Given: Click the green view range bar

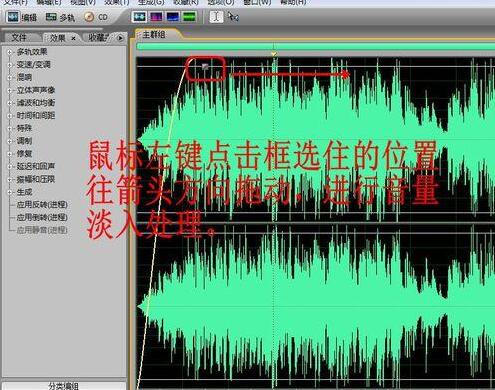Looking at the screenshot, I should click(x=316, y=46).
